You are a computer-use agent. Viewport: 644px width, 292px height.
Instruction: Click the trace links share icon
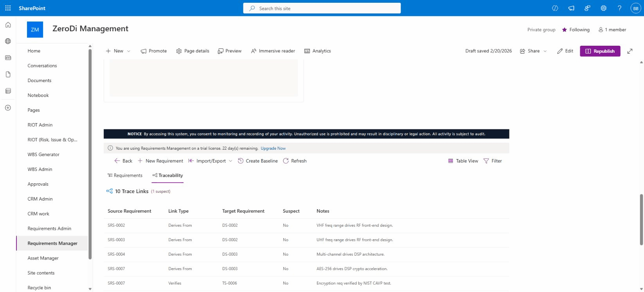click(110, 191)
